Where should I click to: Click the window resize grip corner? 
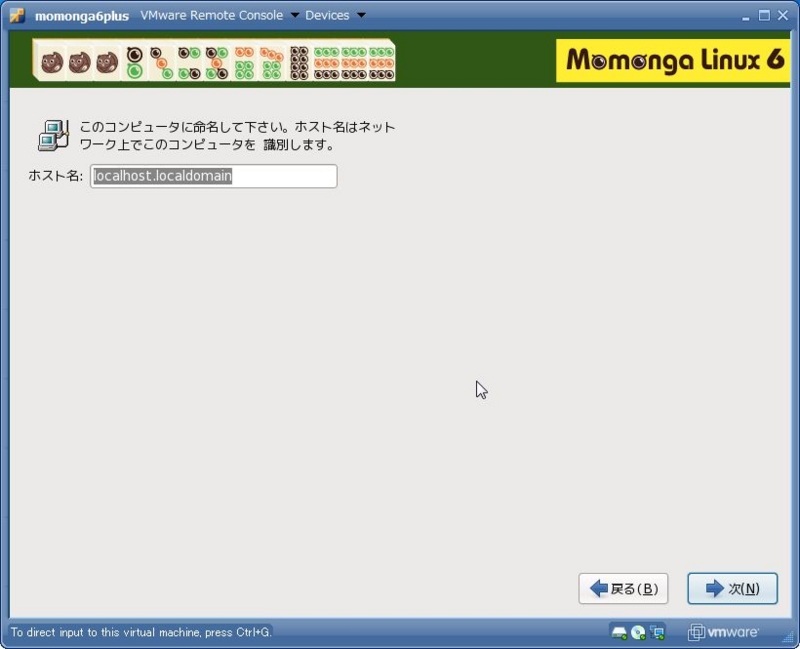coord(788,637)
